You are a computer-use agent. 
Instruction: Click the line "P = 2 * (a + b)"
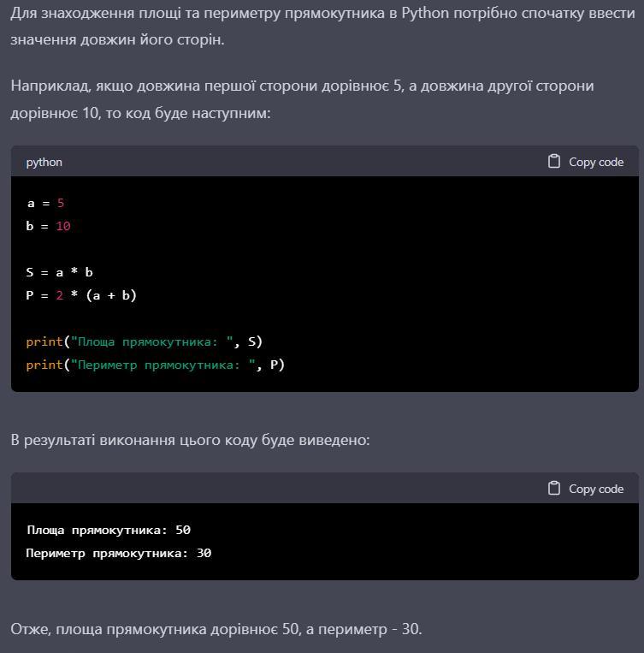81,295
